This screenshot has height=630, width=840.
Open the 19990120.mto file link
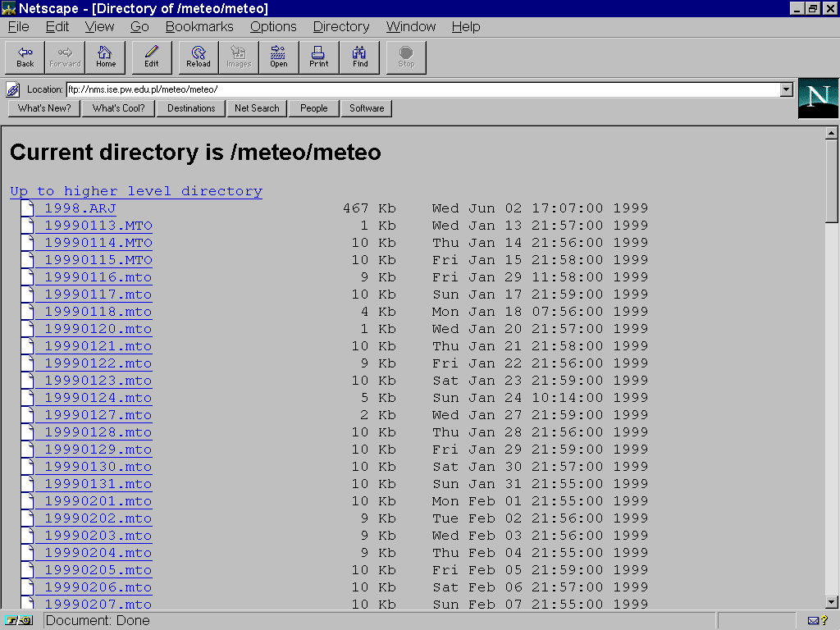(x=98, y=328)
